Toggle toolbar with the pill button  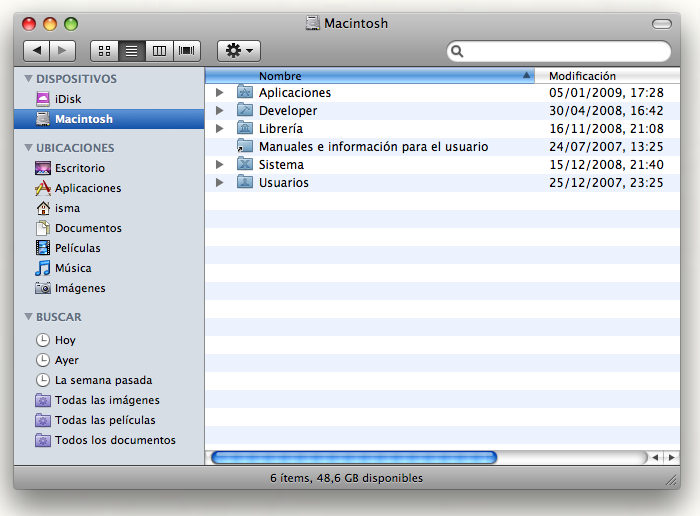point(662,24)
